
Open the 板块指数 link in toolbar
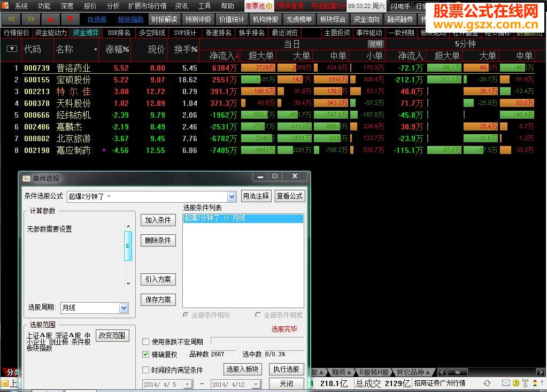click(x=130, y=20)
